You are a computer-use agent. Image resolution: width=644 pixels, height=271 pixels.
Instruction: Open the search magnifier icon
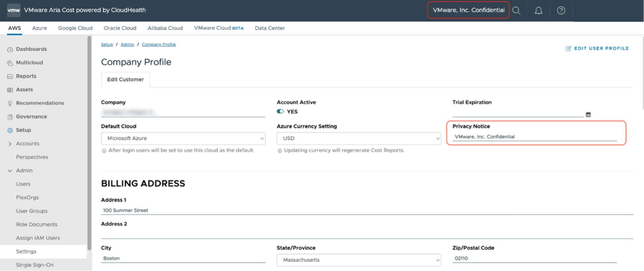click(516, 11)
